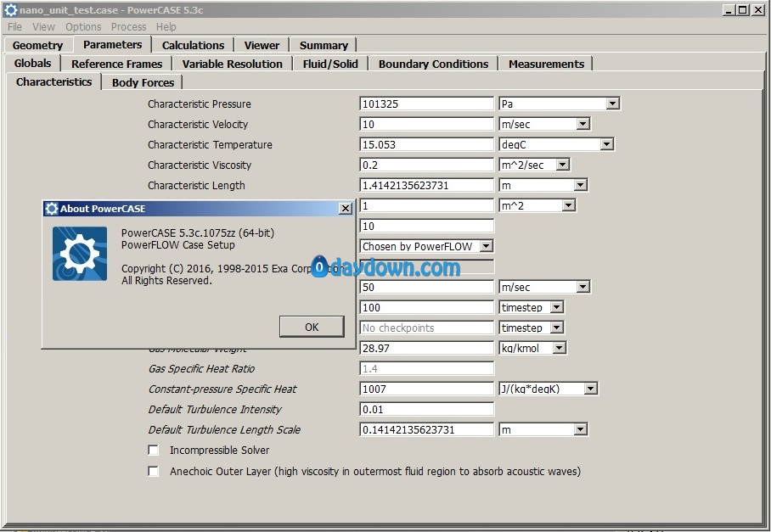Toggle the Anechoic Outer Layer checkbox
Screen dimensions: 771x532
[154, 471]
